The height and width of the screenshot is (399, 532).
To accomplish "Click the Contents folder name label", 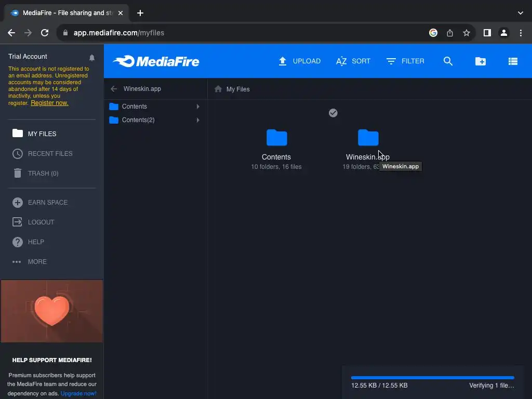I will pos(276,157).
